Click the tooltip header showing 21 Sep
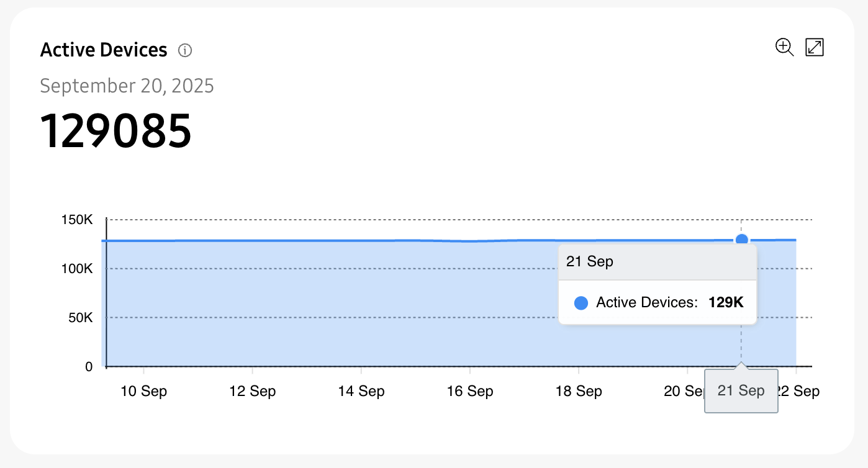Screen dimensions: 868x468 [589, 261]
